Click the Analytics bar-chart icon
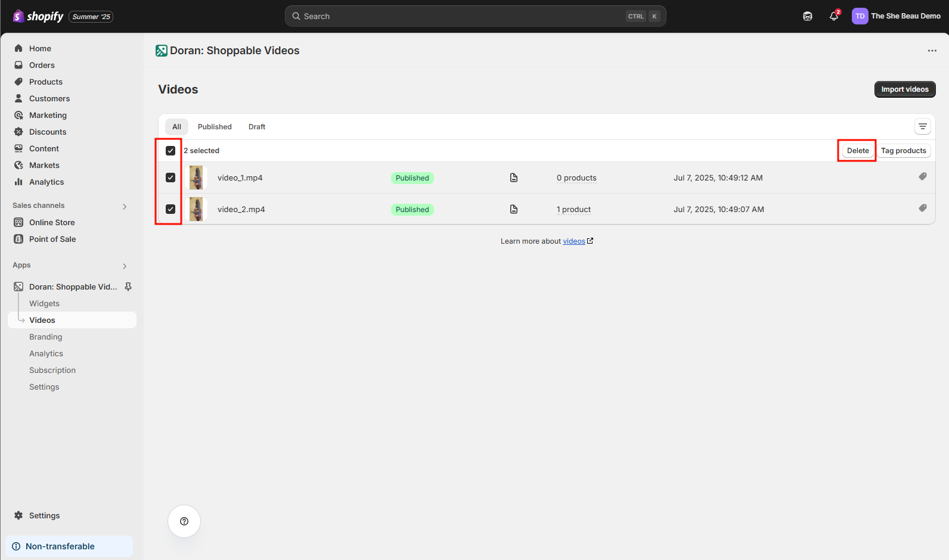The height and width of the screenshot is (560, 949). pyautogui.click(x=18, y=182)
